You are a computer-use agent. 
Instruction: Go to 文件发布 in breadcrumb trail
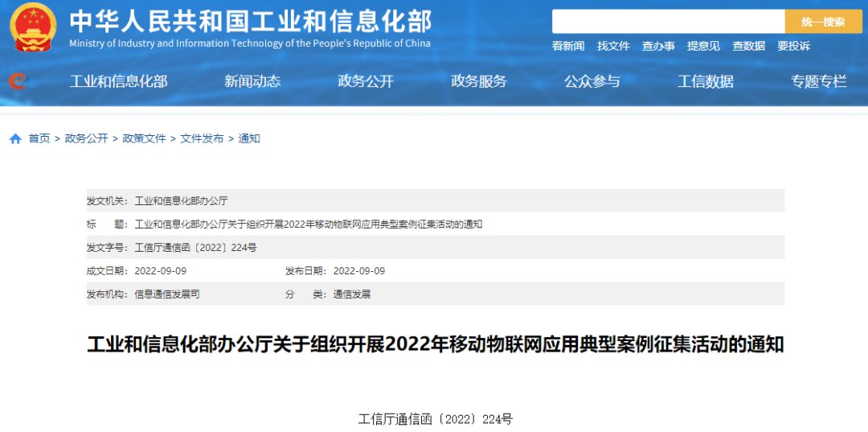202,138
